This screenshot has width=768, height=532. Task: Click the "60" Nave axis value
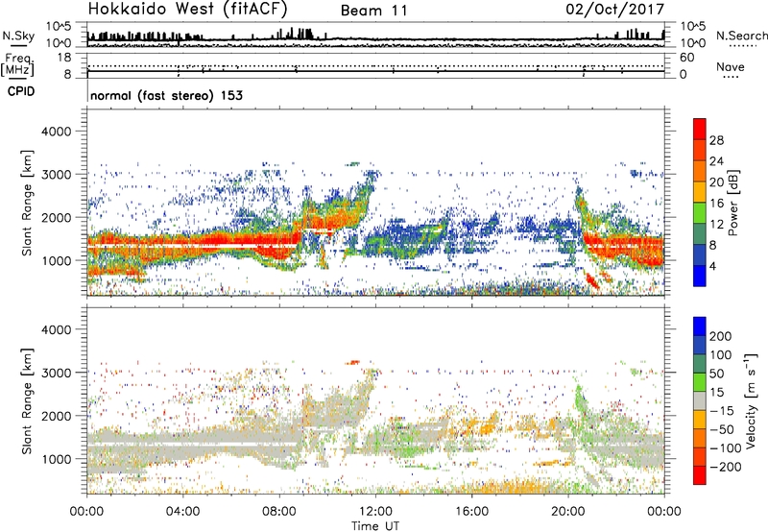[686, 58]
